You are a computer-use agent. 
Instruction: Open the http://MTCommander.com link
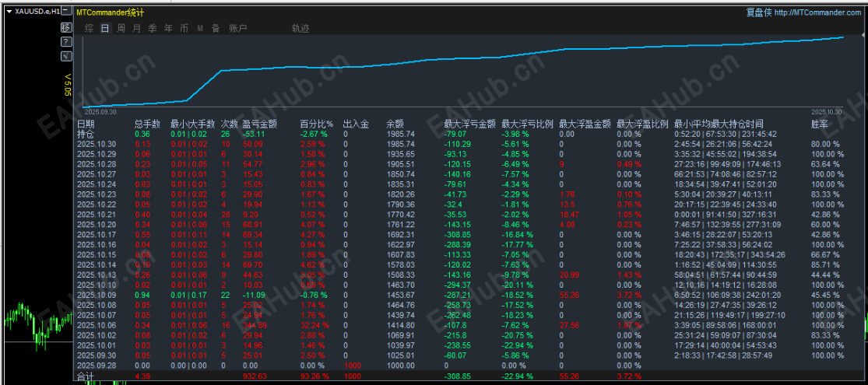point(817,12)
